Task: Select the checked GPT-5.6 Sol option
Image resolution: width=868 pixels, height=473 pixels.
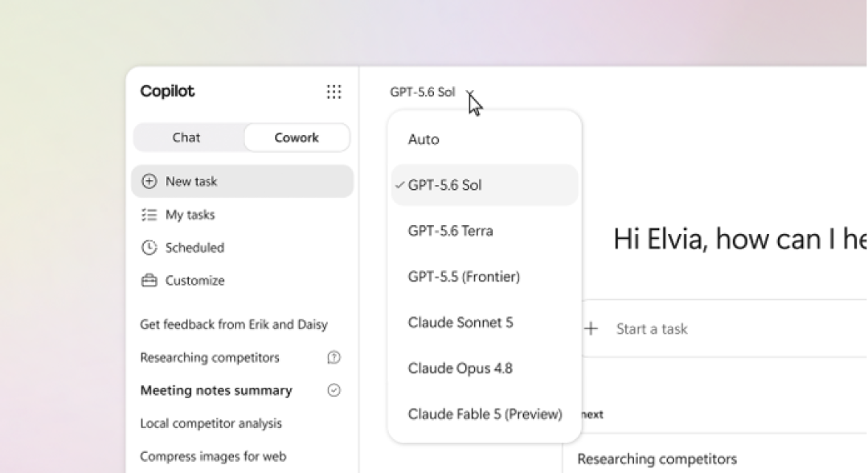Action: click(x=485, y=185)
